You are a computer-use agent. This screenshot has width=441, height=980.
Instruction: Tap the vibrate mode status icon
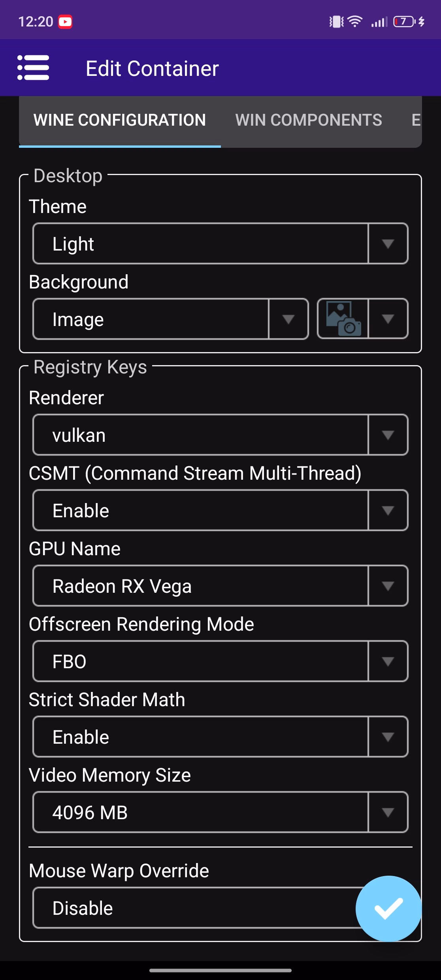pyautogui.click(x=336, y=22)
